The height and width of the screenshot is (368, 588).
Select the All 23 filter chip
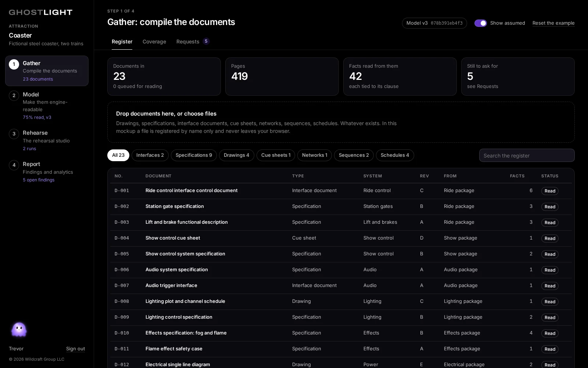[x=118, y=155]
